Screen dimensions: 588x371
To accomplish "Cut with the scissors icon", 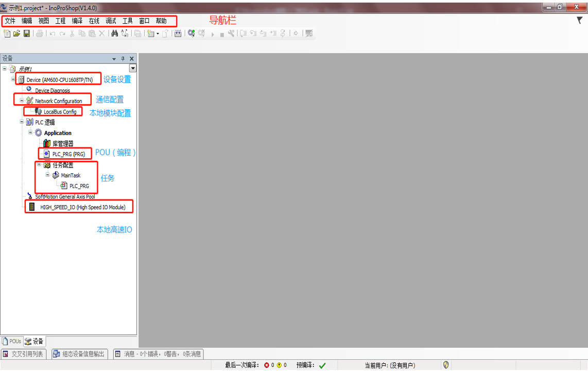I will [x=72, y=34].
